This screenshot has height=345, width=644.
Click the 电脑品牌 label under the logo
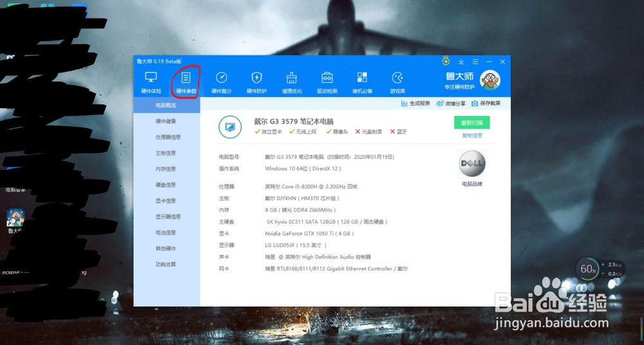click(x=472, y=184)
